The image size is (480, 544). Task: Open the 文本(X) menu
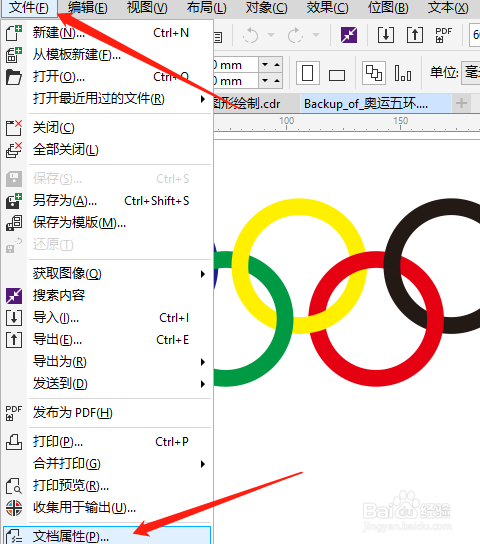coord(448,8)
